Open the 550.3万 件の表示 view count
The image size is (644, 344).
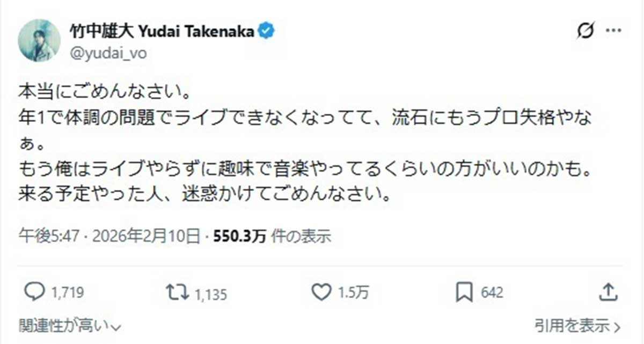(x=272, y=235)
